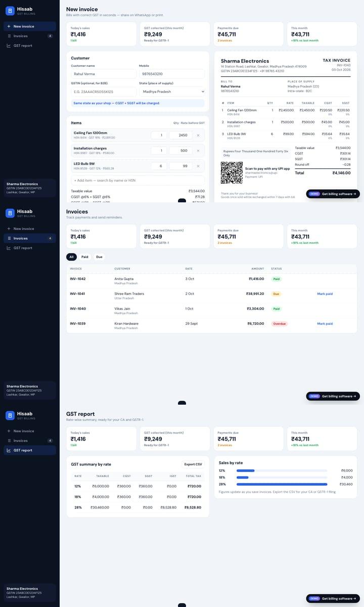This screenshot has width=364, height=607.
Task: Click the rate box showing 500
Action: click(x=180, y=150)
